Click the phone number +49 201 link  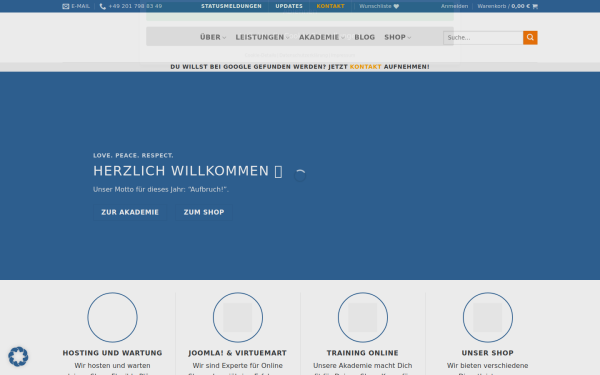tap(135, 6)
